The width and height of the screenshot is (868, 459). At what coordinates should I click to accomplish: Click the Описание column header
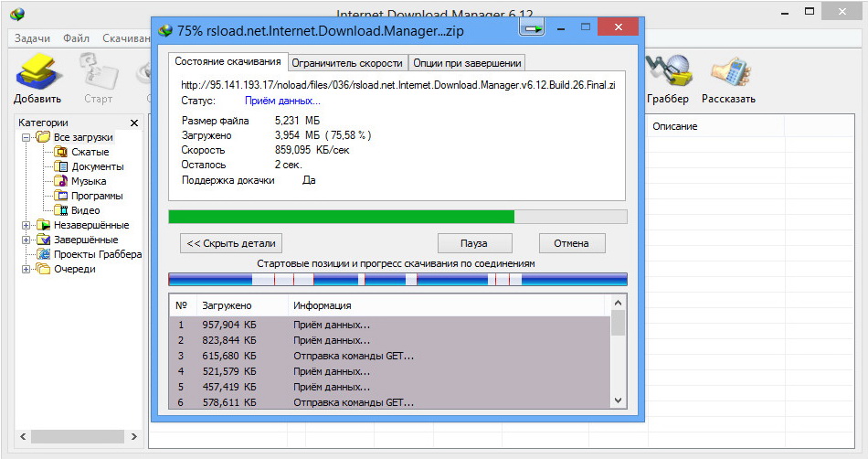point(715,126)
